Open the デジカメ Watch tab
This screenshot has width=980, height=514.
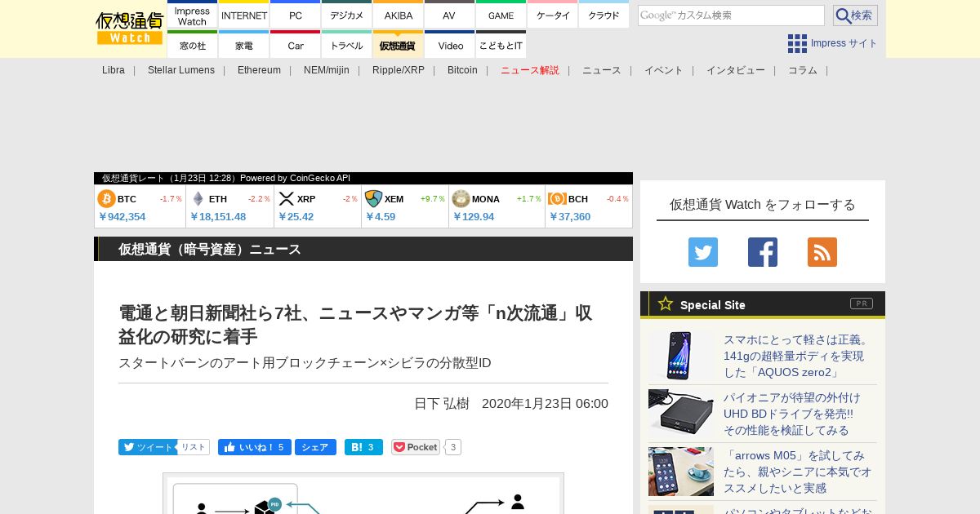coord(347,16)
